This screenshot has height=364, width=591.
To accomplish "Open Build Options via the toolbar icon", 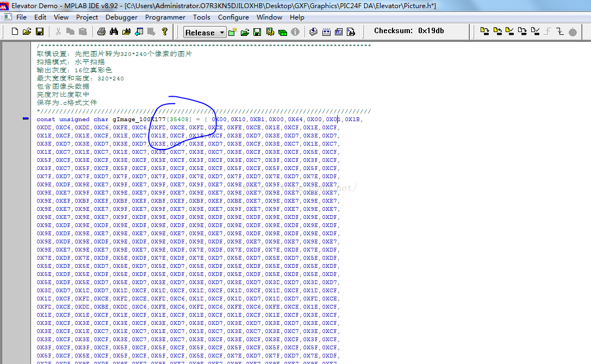I will click(x=270, y=33).
